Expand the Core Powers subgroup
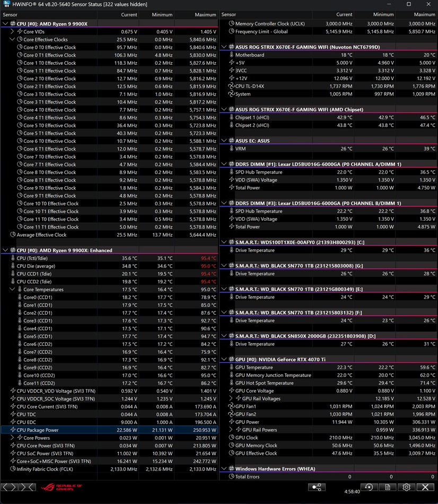The width and height of the screenshot is (438, 504). coord(12,438)
